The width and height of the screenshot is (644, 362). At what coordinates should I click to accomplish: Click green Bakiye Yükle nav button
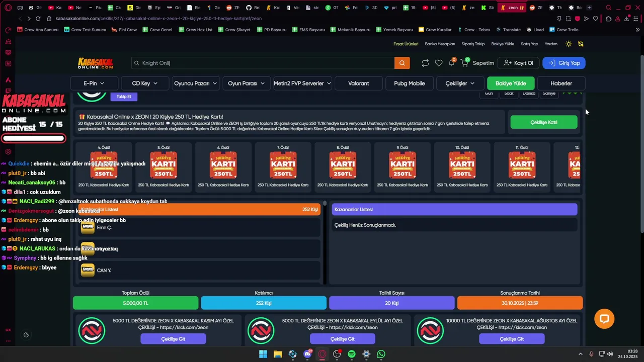pos(511,83)
